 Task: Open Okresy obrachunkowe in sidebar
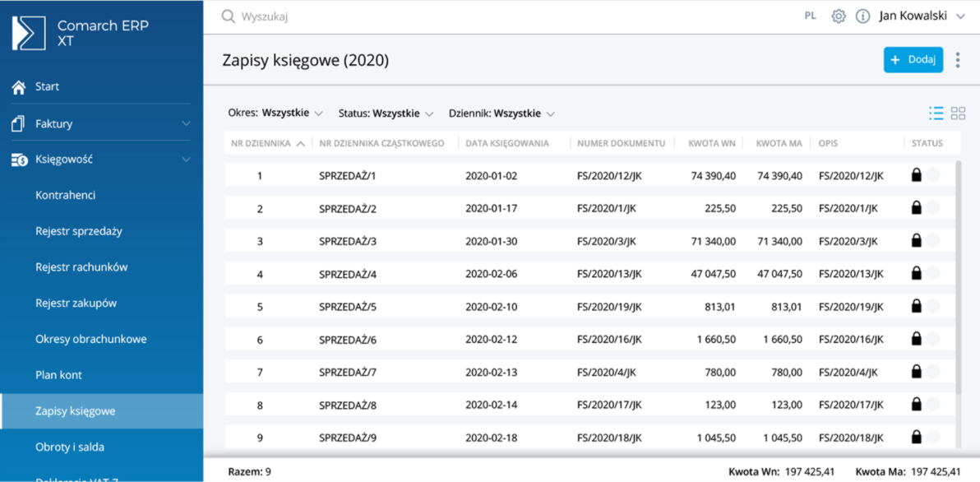91,340
